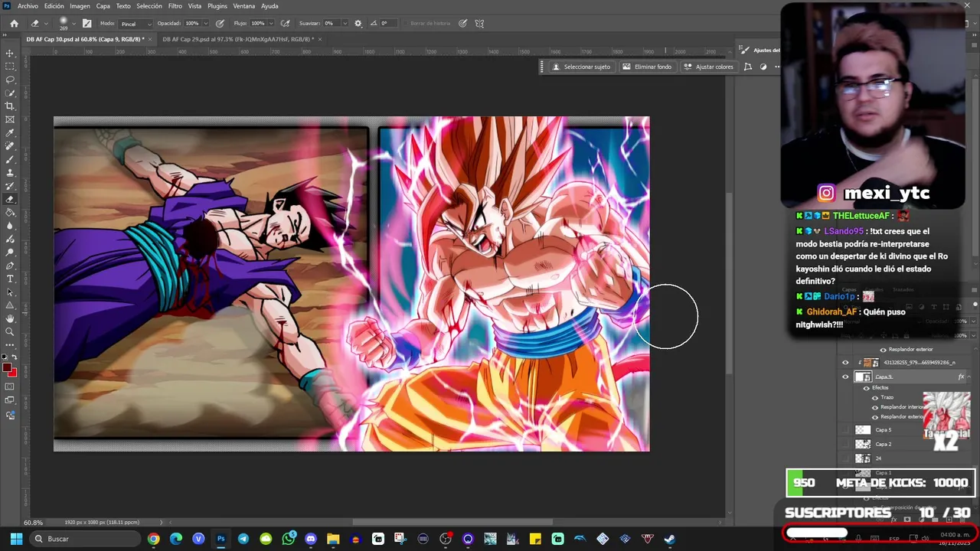
Task: Select the Blur tool
Action: tap(10, 226)
